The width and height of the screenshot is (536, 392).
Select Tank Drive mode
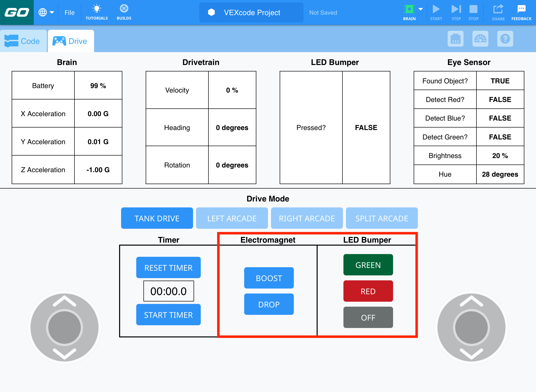[x=157, y=218]
